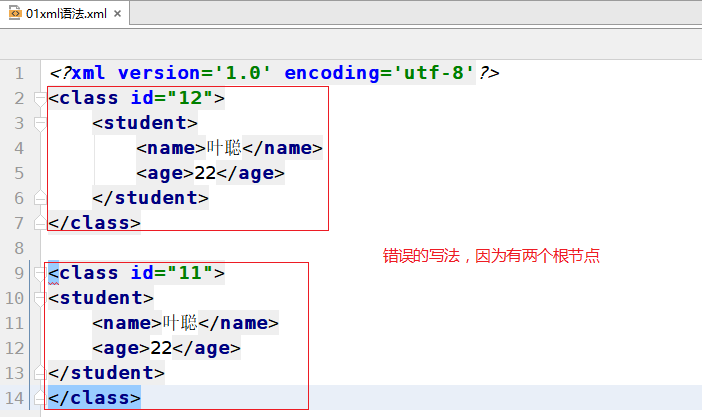The height and width of the screenshot is (417, 702).
Task: Click fold end marker at line 7
Action: pyautogui.click(x=40, y=222)
